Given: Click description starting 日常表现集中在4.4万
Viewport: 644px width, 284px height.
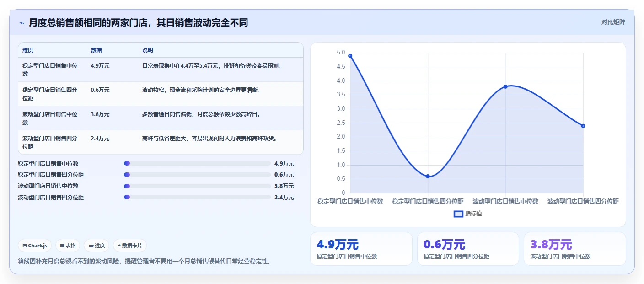Looking at the screenshot, I should point(212,66).
